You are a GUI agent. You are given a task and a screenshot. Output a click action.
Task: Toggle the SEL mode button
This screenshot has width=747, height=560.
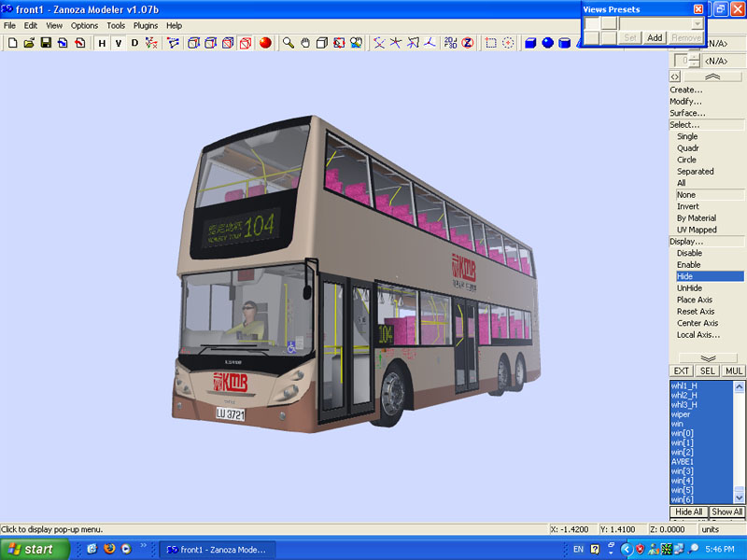click(x=708, y=371)
